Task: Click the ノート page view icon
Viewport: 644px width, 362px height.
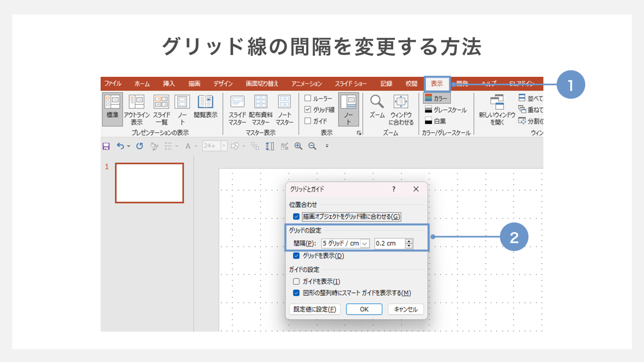Action: coord(182,109)
